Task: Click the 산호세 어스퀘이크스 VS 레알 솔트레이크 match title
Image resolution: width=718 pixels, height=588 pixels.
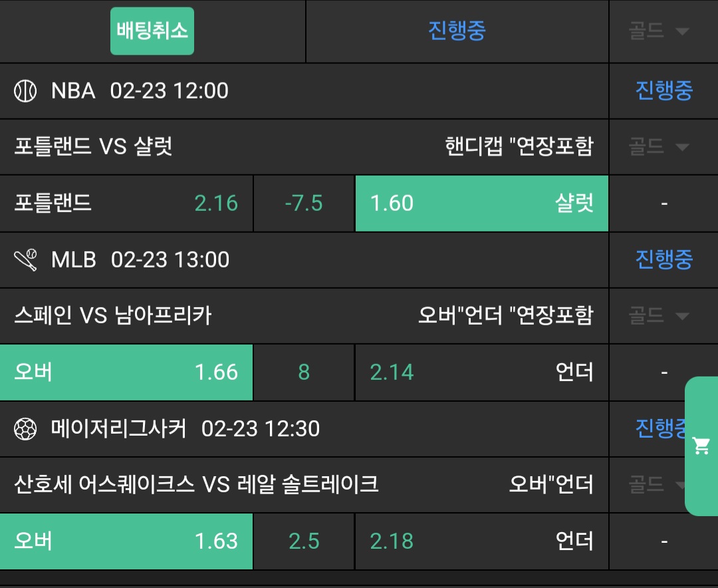Action: pos(196,485)
